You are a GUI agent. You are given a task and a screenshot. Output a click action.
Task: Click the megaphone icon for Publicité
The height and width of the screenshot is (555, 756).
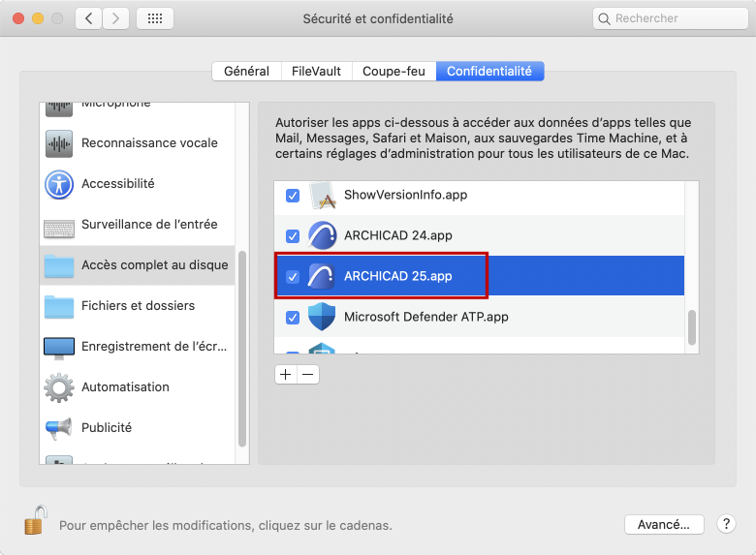point(59,428)
